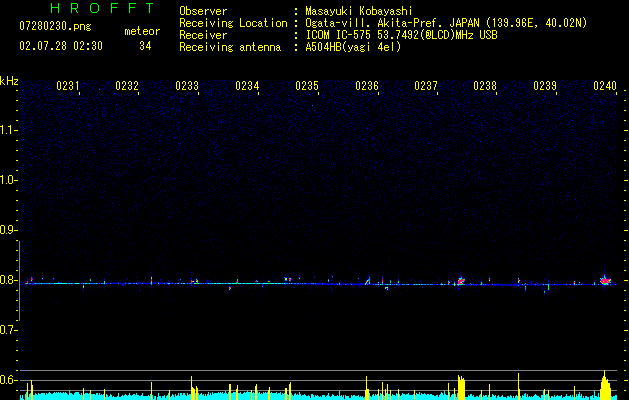Click the Receiving Location label

point(233,23)
